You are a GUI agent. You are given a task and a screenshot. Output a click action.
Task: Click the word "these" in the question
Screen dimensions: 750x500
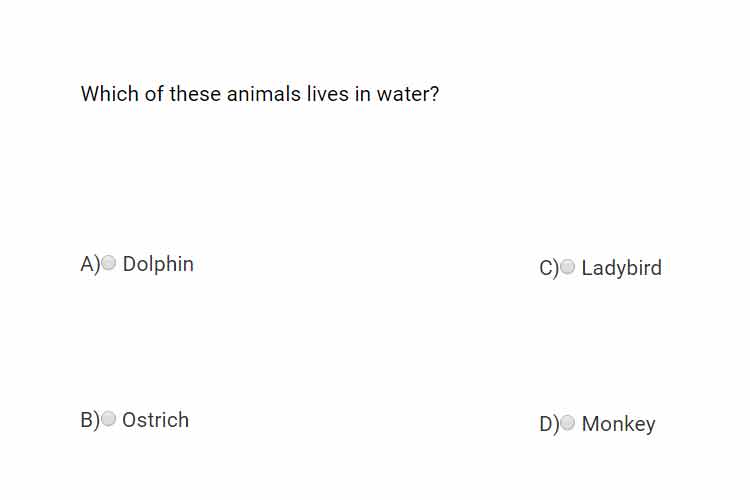195,94
